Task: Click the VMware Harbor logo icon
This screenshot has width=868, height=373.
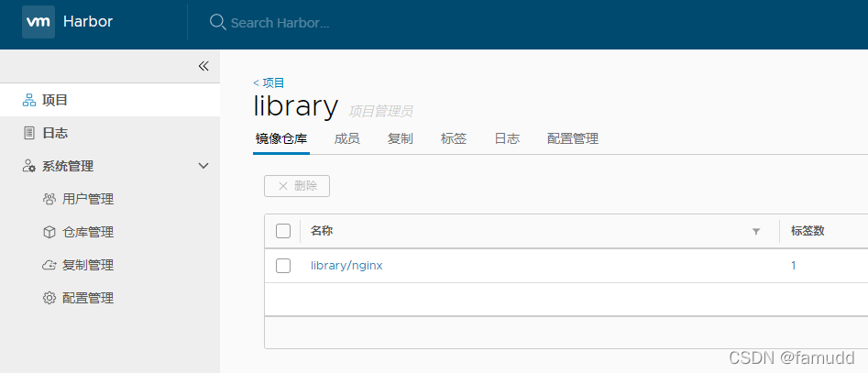Action: [38, 22]
